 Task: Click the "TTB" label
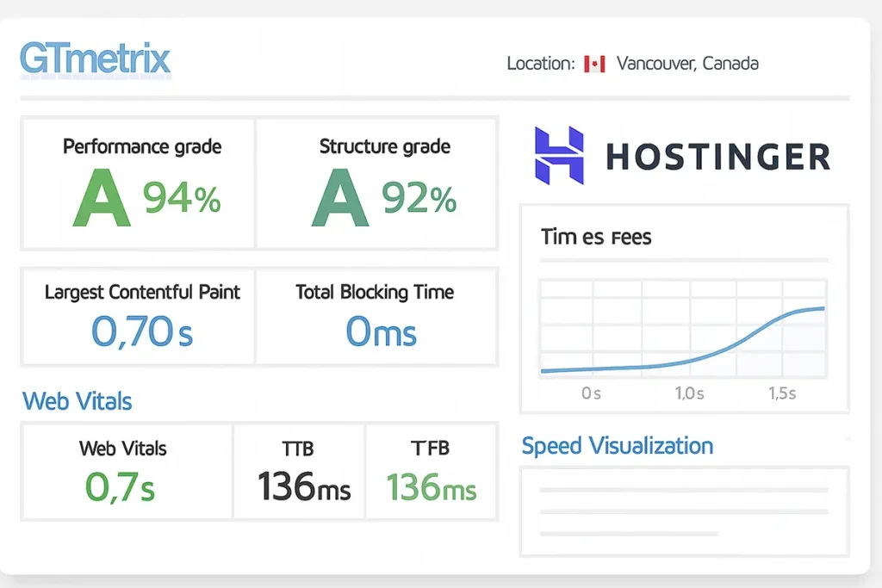[x=298, y=449]
